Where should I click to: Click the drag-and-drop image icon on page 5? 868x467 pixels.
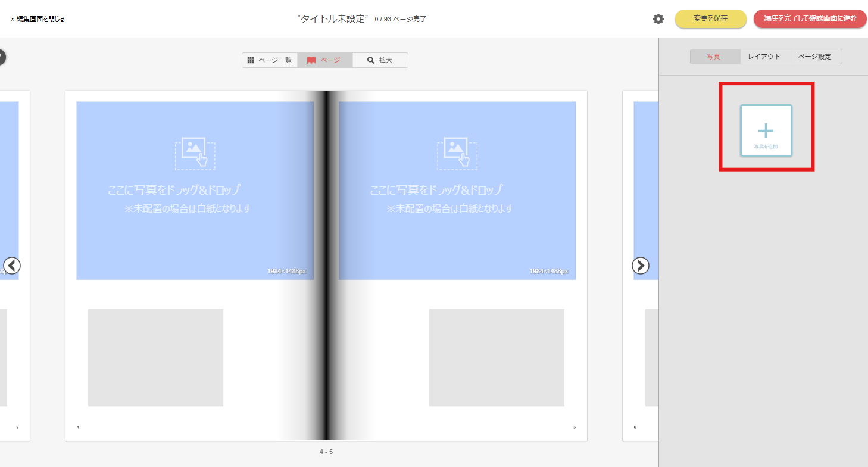457,154
